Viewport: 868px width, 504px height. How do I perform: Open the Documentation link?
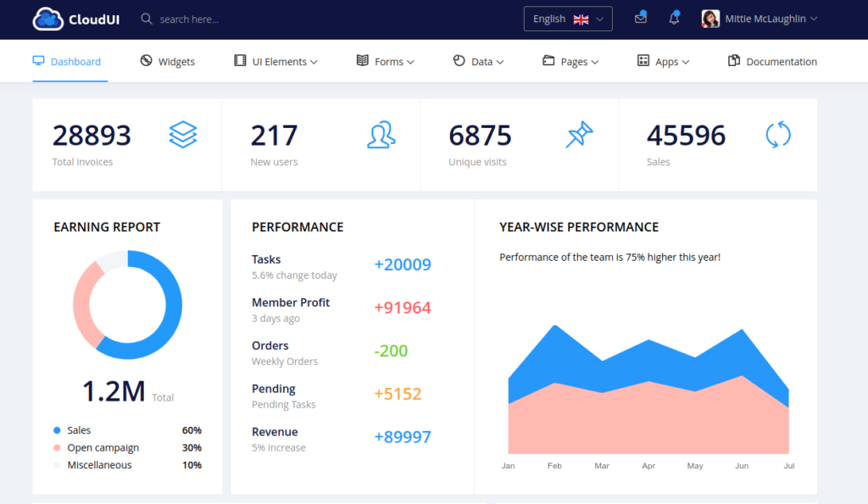[772, 61]
